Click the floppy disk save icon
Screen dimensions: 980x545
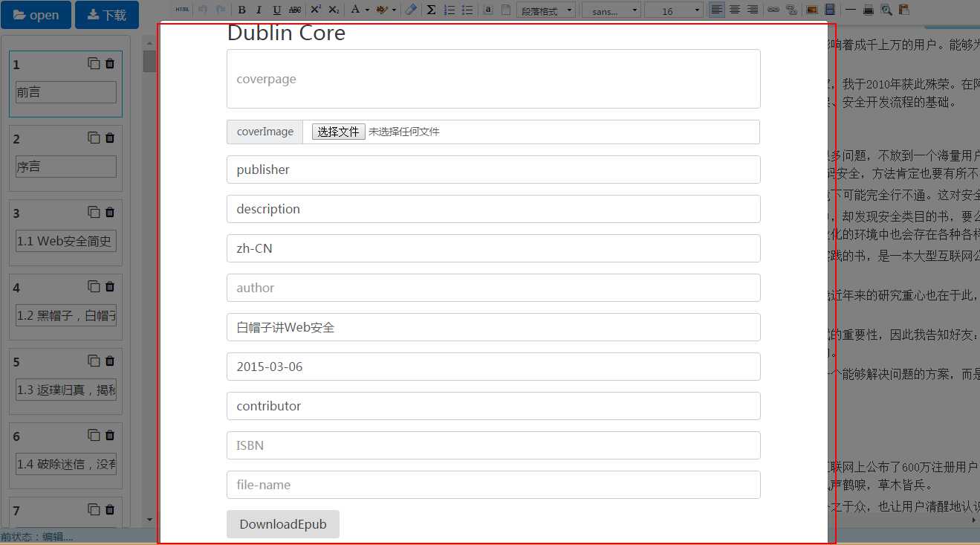click(x=830, y=10)
